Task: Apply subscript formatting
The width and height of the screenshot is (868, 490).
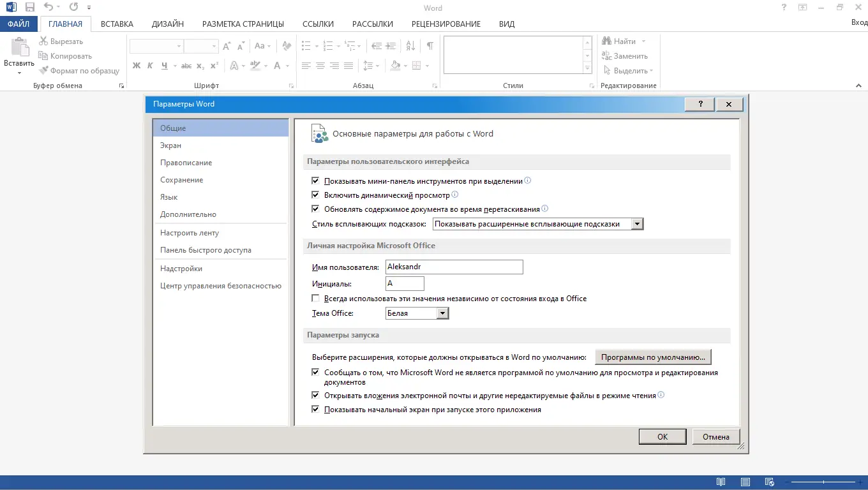Action: 200,66
